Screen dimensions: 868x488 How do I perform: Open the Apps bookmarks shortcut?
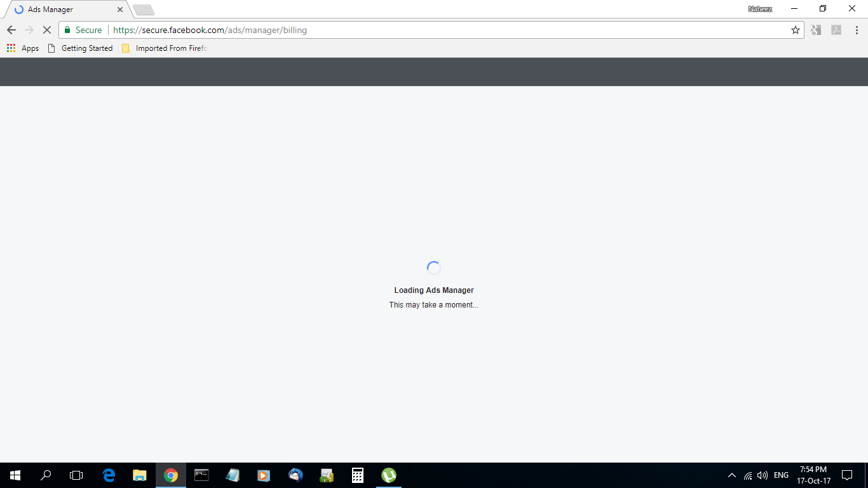tap(23, 48)
